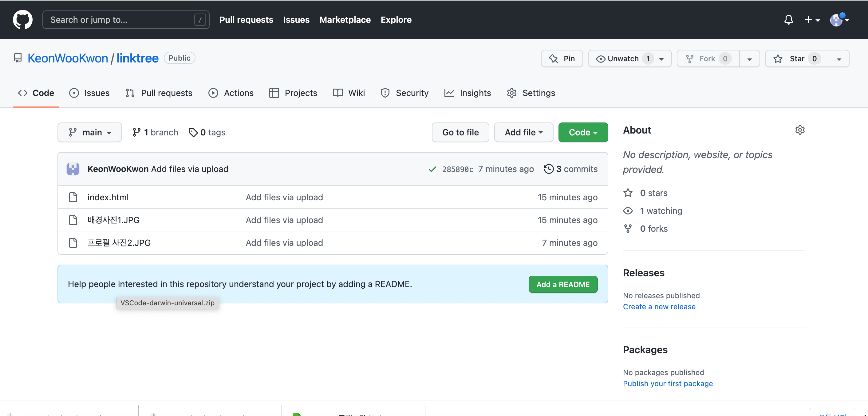The image size is (868, 416).
Task: View the Insights tab
Action: [468, 93]
